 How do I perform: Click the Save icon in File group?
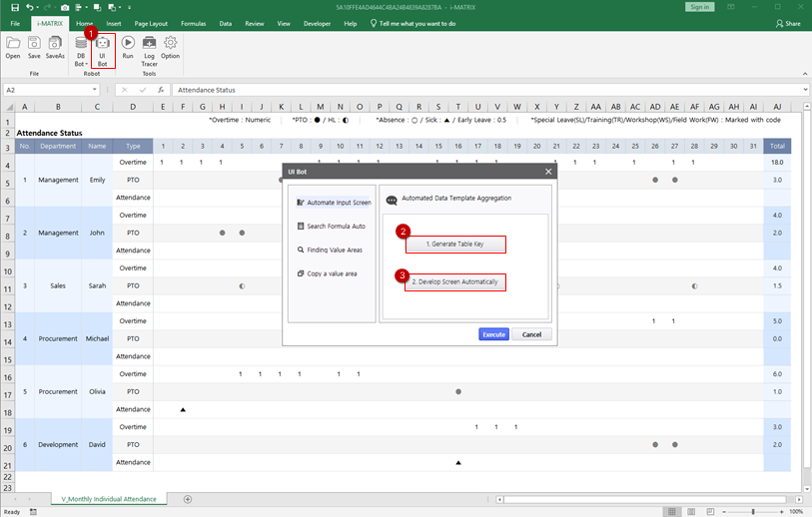coord(34,48)
